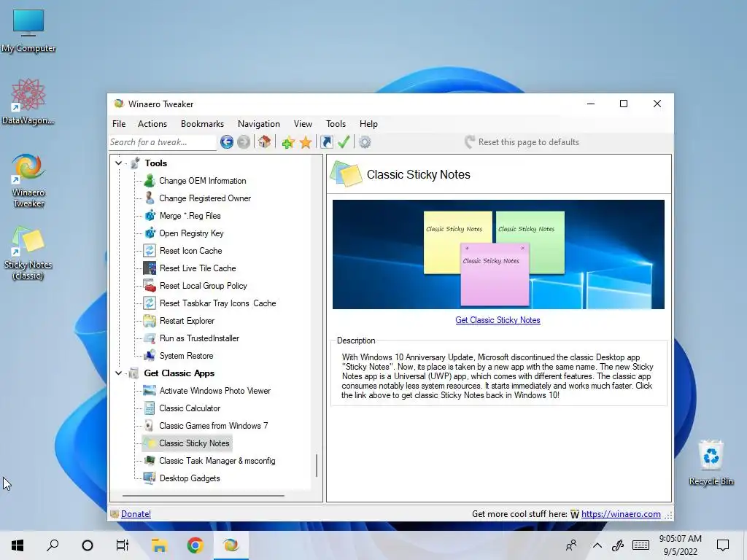The width and height of the screenshot is (747, 560).
Task: Select the My Computer desktop icon
Action: [x=28, y=31]
